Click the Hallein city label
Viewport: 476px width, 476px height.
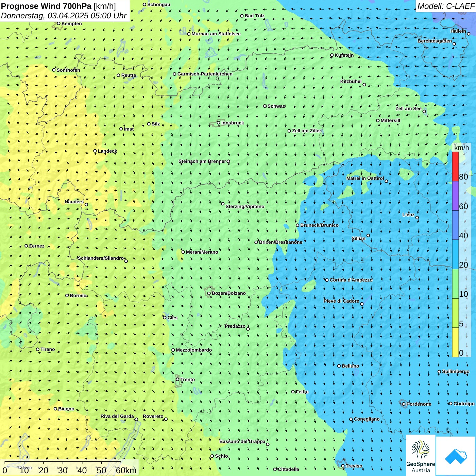point(458,31)
